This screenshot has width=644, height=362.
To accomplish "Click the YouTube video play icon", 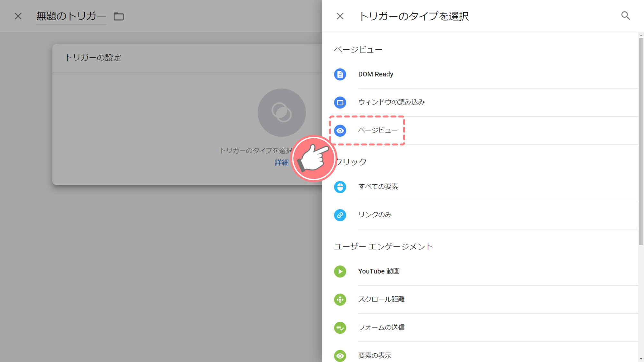I will [340, 272].
